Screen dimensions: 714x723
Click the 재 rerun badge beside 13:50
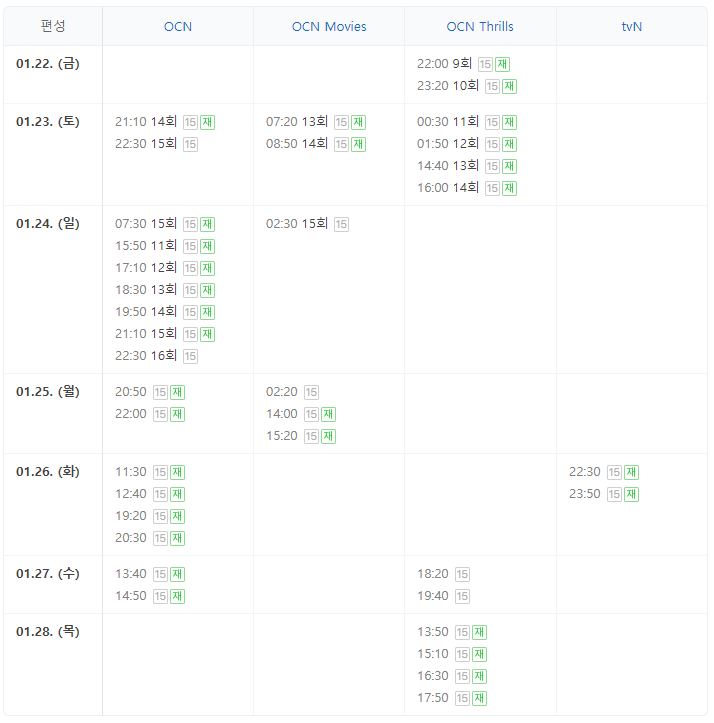(479, 632)
